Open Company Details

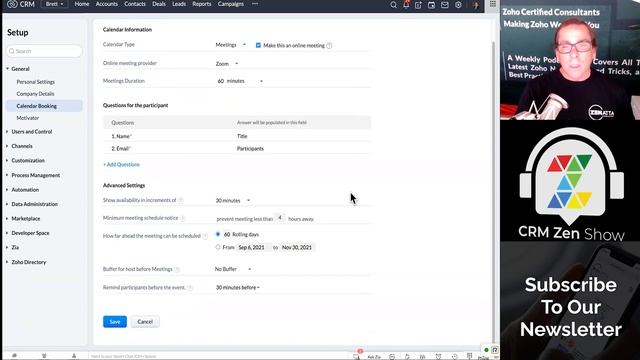point(35,94)
